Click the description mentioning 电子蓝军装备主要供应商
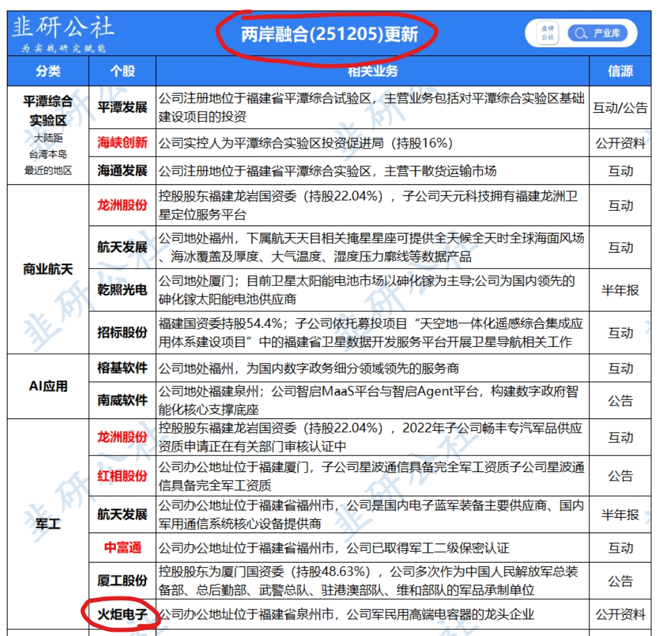The image size is (672, 636). pos(371,515)
